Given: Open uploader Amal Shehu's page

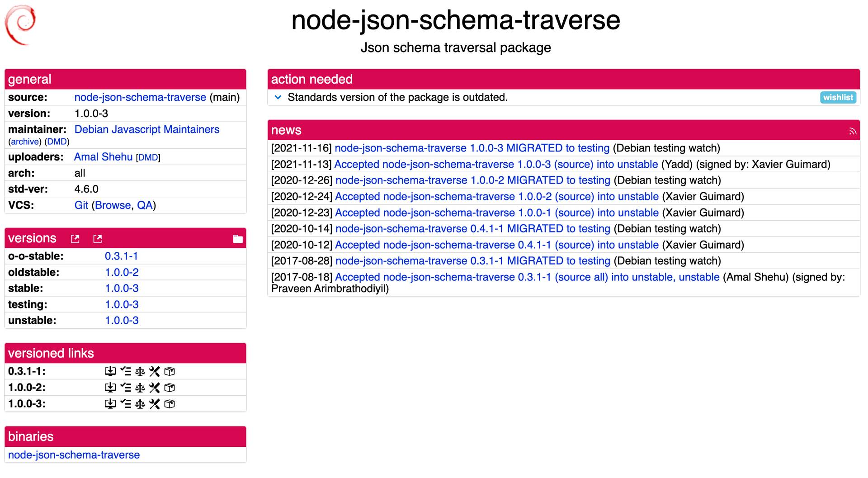Looking at the screenshot, I should (x=103, y=156).
